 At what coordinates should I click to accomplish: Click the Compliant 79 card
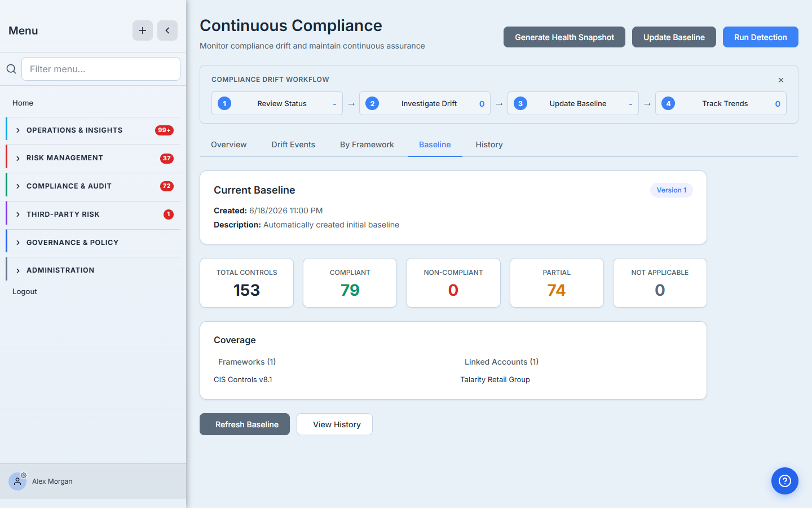pyautogui.click(x=350, y=283)
